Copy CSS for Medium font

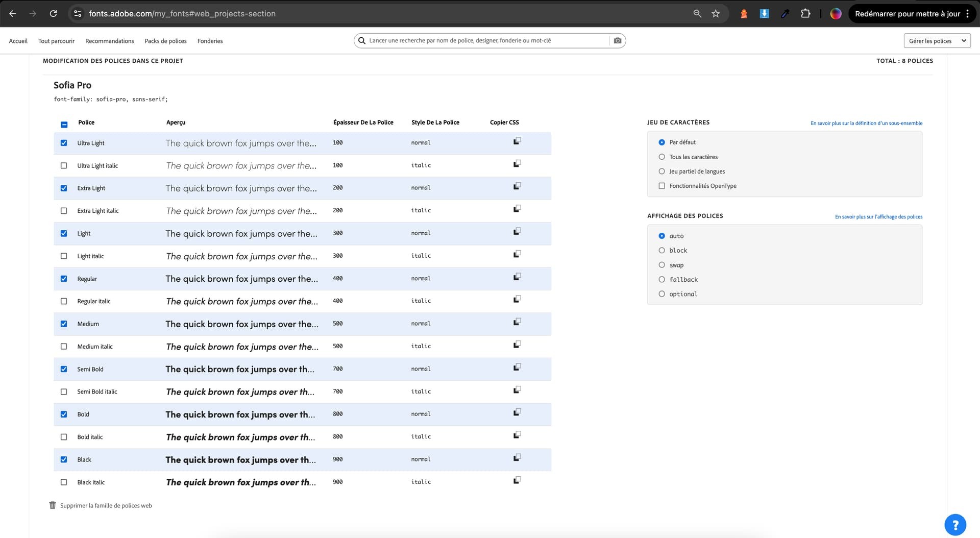tap(517, 322)
